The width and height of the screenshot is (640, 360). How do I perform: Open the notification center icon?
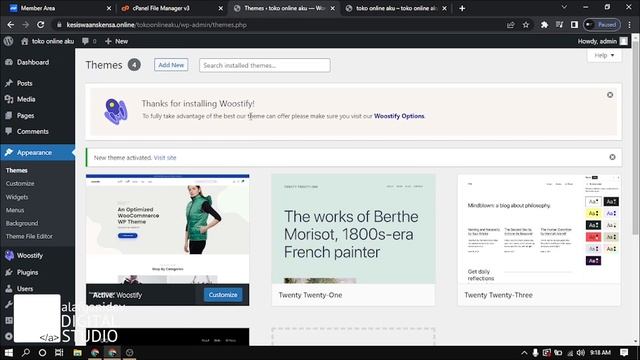click(x=624, y=353)
